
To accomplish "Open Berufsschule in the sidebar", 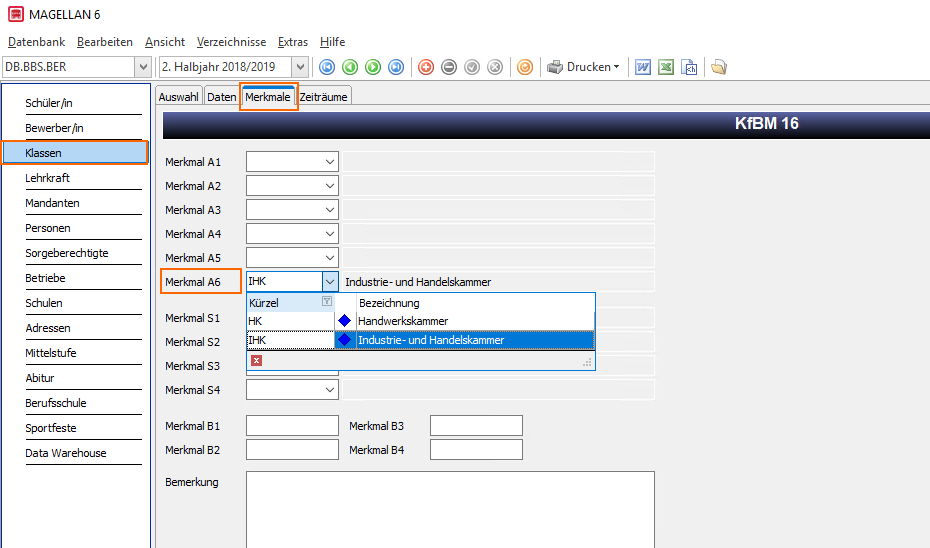I will point(56,403).
